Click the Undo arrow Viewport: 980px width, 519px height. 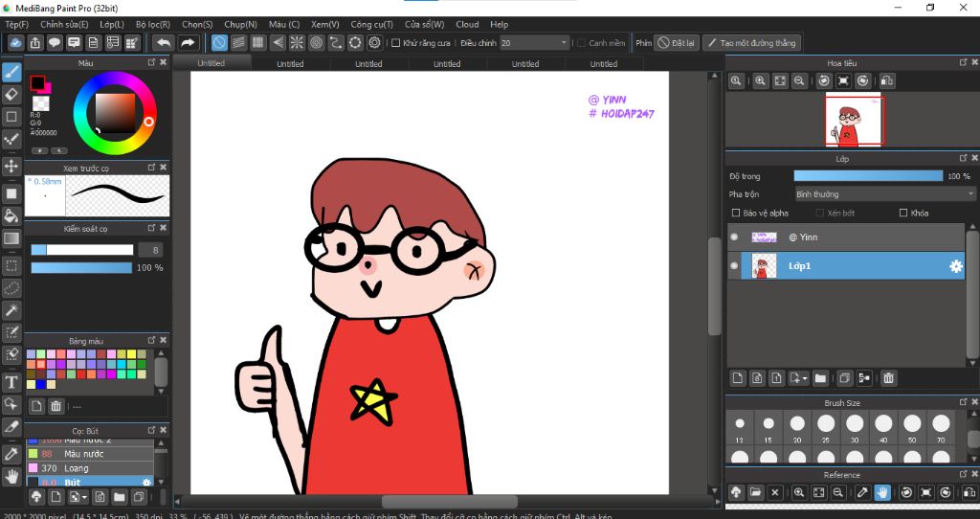[x=164, y=43]
